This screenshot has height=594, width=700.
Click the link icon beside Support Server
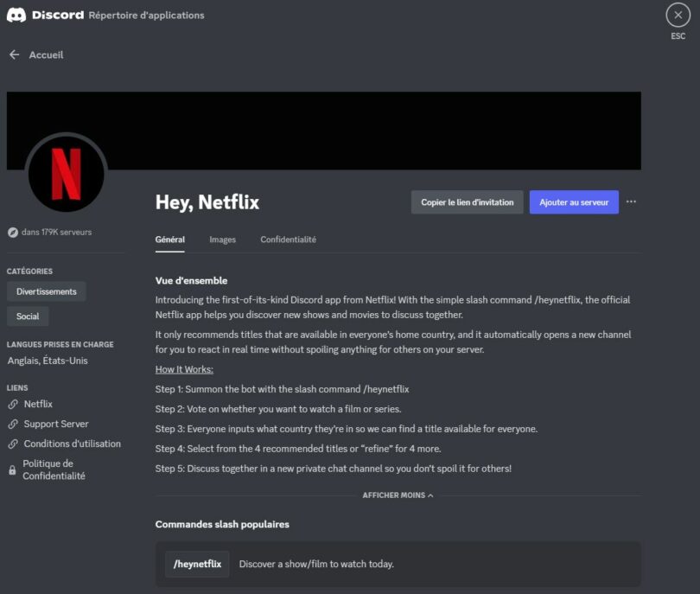pyautogui.click(x=13, y=424)
